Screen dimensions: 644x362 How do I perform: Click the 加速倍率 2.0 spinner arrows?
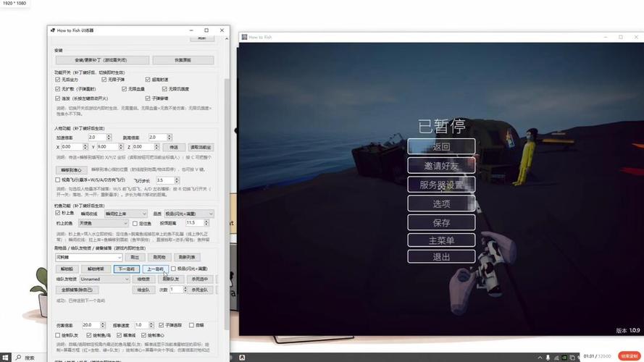109,137
